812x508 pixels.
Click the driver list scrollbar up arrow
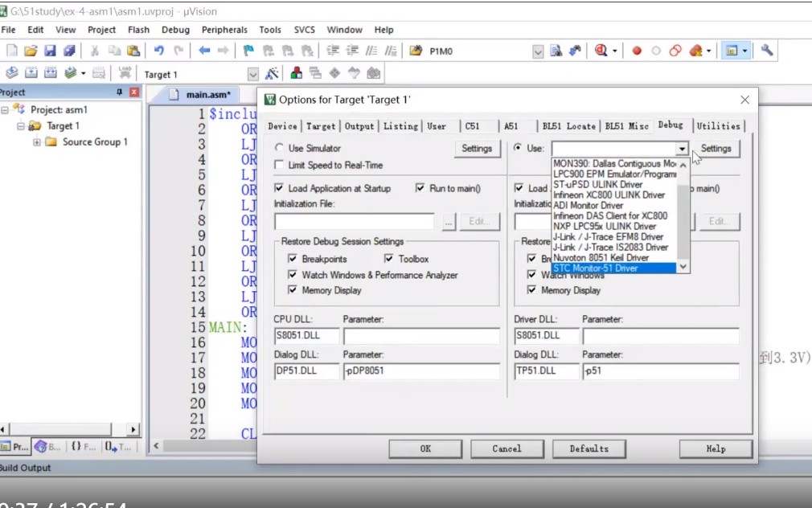(x=683, y=165)
